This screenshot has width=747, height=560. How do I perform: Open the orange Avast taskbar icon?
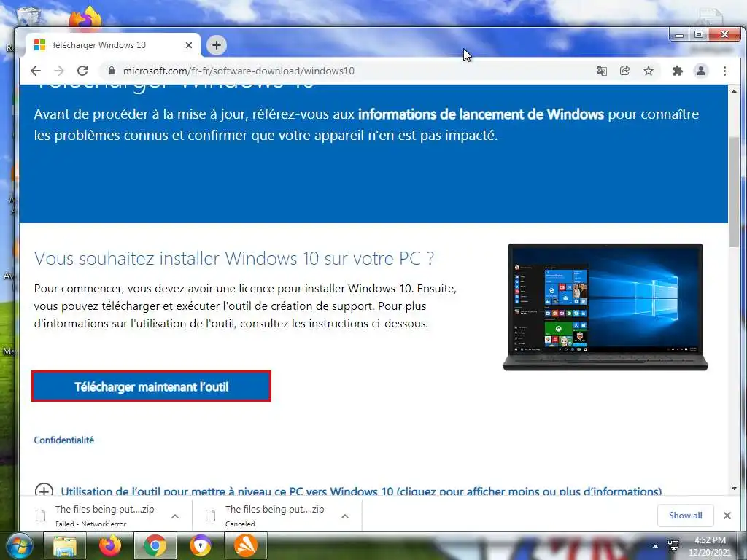point(246,545)
